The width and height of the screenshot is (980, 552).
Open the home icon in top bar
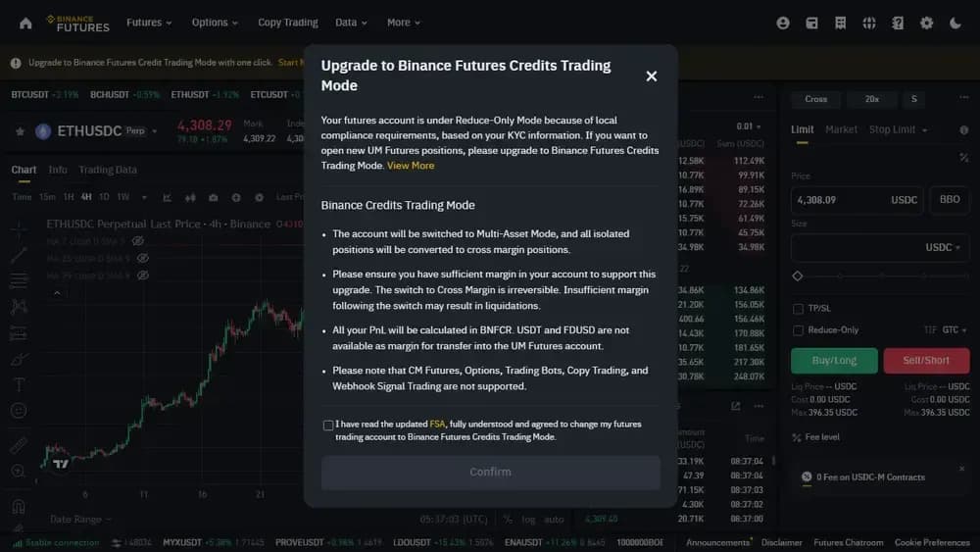click(x=25, y=24)
